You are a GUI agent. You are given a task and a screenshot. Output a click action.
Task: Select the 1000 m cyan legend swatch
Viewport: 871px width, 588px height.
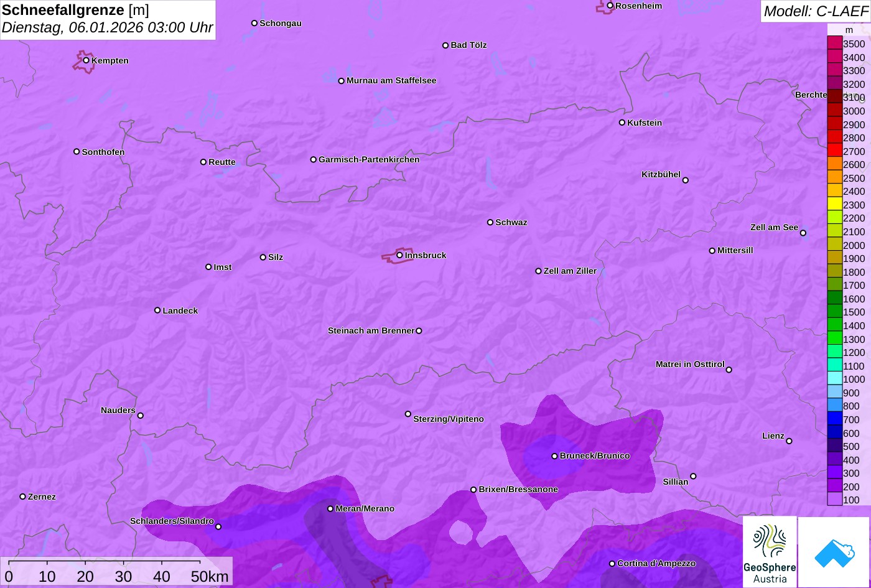point(835,379)
